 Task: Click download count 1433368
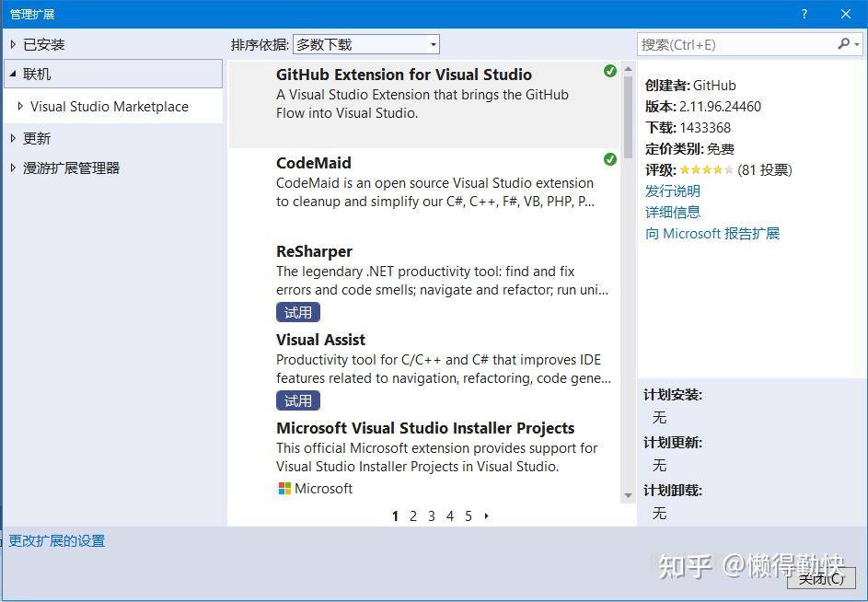click(705, 127)
